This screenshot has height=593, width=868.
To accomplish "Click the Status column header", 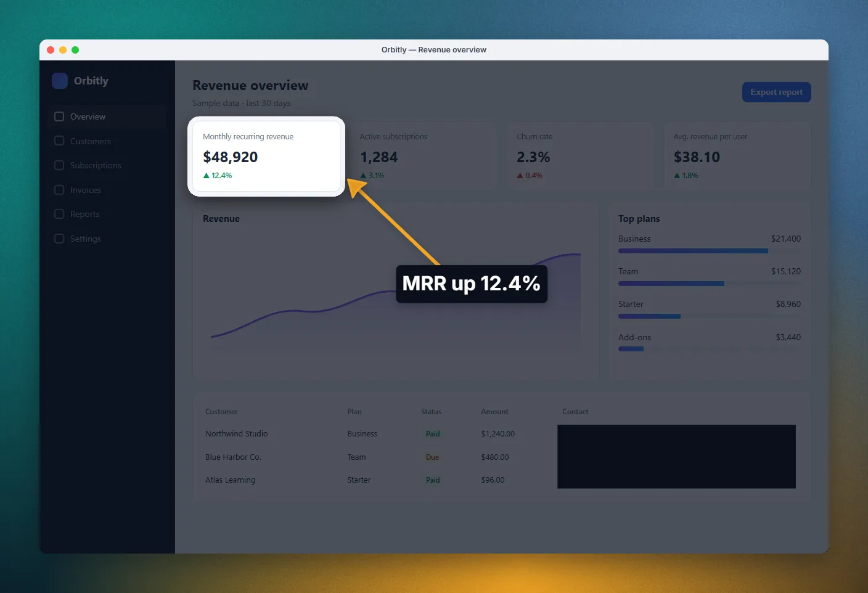I will coord(431,412).
